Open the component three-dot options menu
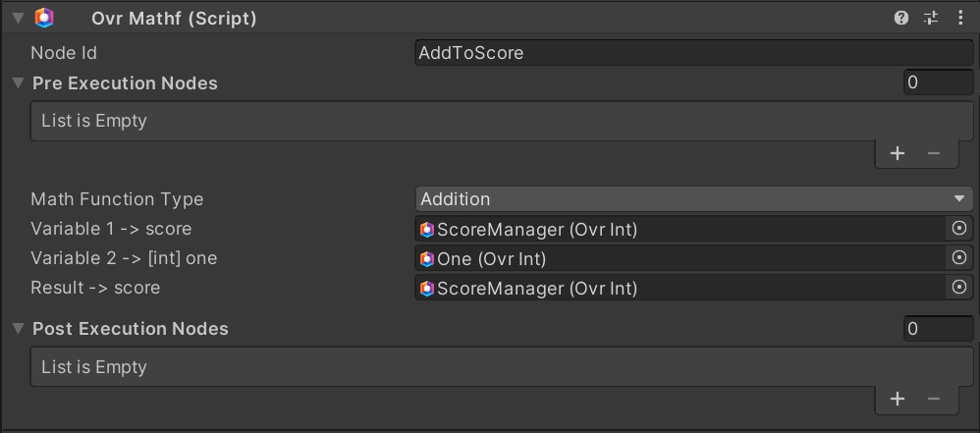980x433 pixels. pos(959,18)
